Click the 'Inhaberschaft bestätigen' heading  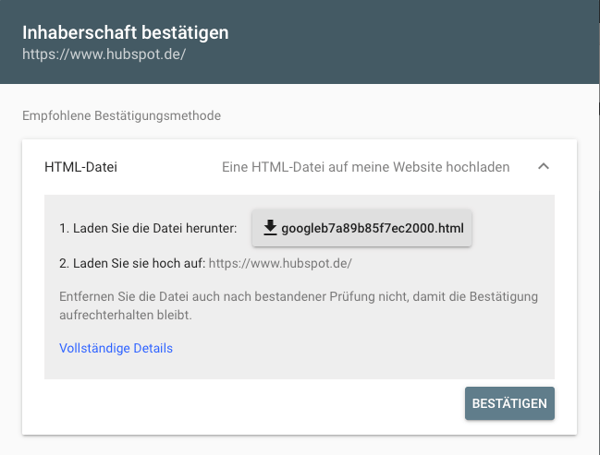point(126,33)
